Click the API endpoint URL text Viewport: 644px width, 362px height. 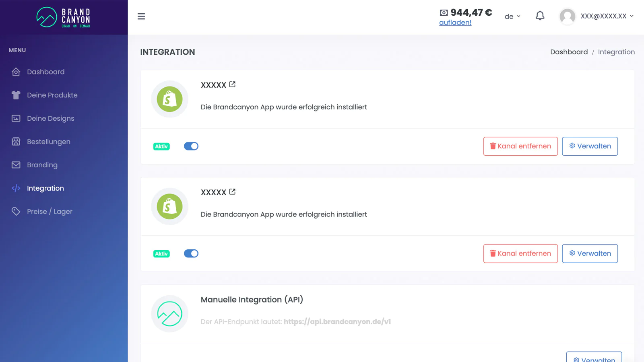[337, 322]
